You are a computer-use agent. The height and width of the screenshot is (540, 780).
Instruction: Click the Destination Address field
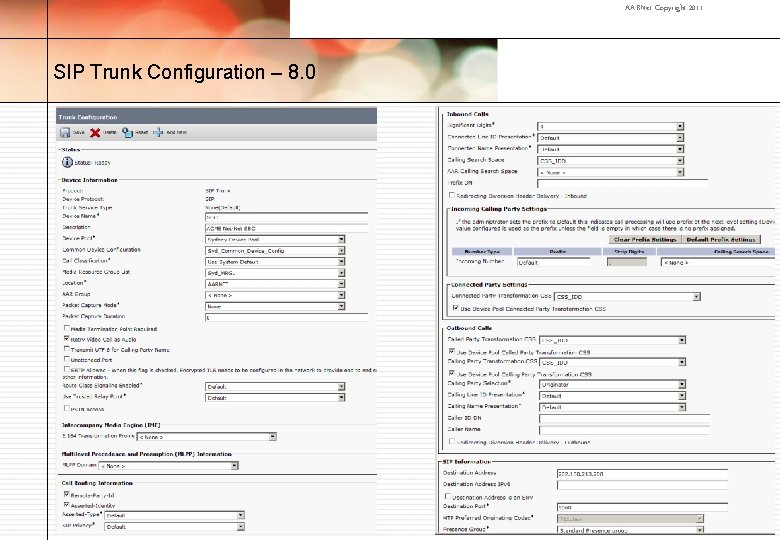pyautogui.click(x=643, y=474)
